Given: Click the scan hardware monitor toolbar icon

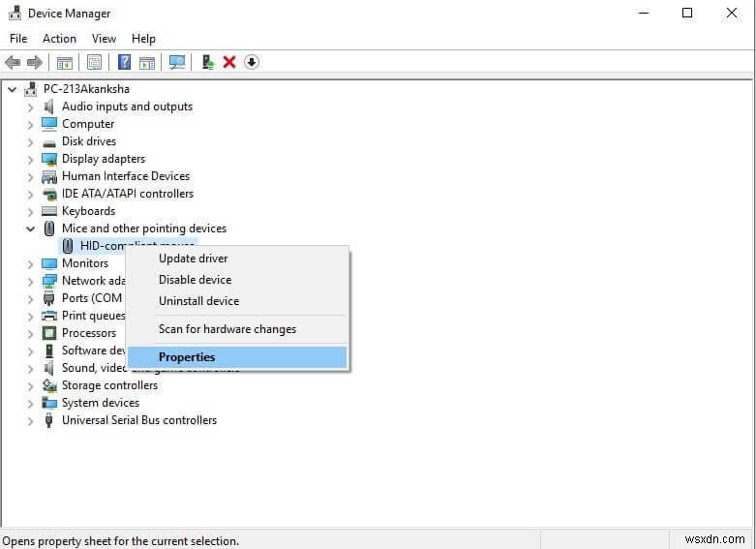Looking at the screenshot, I should [177, 62].
